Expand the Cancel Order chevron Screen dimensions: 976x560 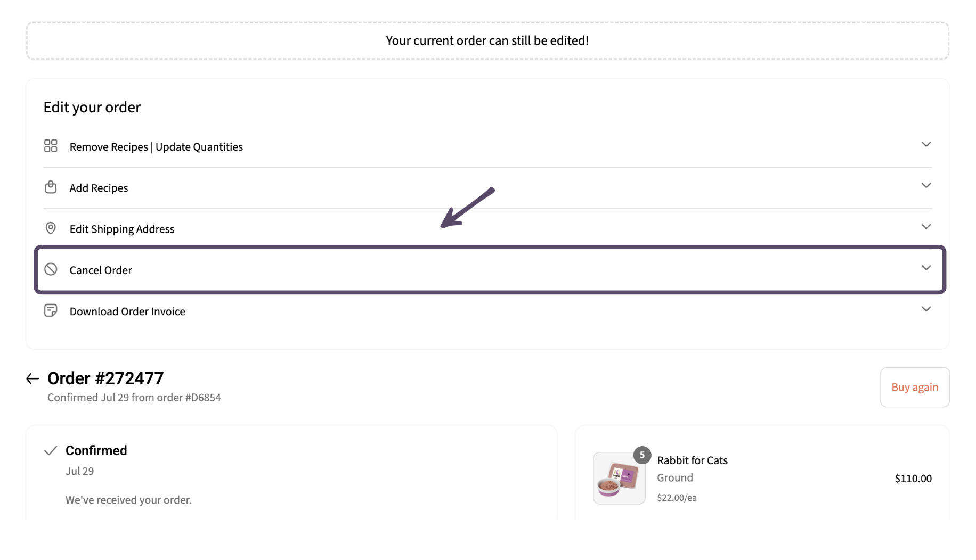click(x=926, y=268)
